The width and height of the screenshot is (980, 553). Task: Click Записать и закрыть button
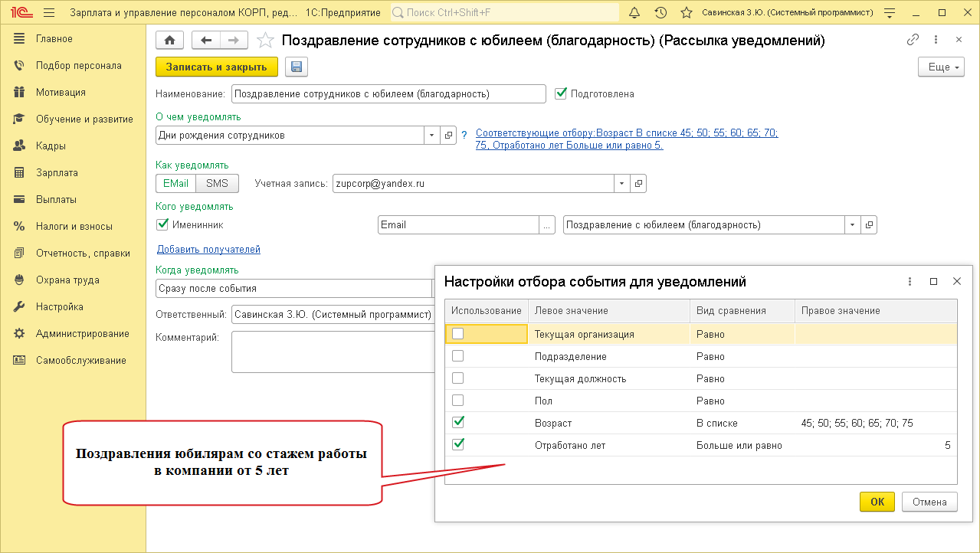click(216, 67)
